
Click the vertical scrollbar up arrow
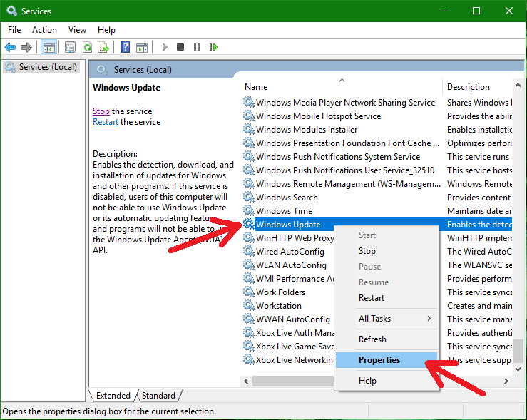point(518,86)
